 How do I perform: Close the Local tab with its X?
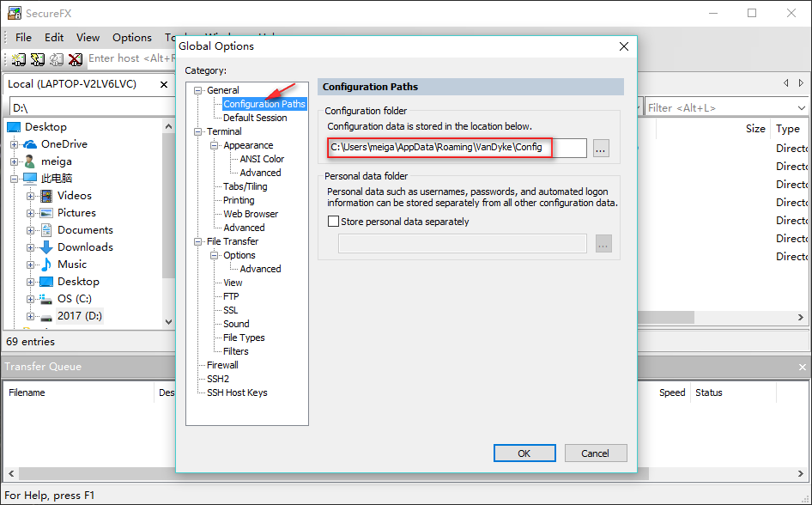pyautogui.click(x=164, y=84)
